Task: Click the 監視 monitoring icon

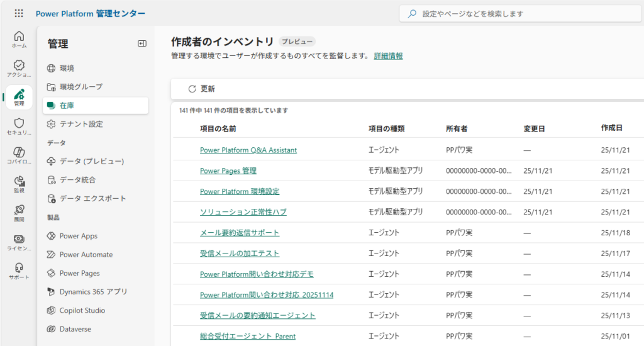Action: (19, 184)
